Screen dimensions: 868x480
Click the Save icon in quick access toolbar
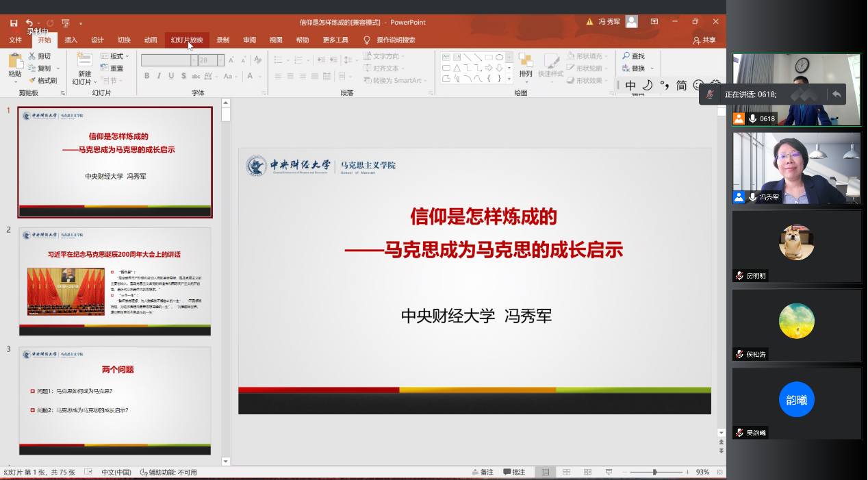click(x=14, y=23)
